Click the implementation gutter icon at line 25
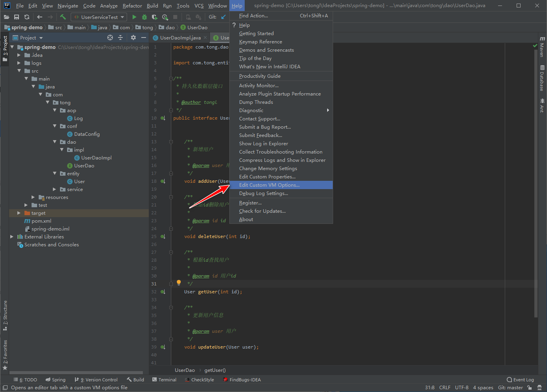Screen dimensions: 547x392 [x=163, y=236]
